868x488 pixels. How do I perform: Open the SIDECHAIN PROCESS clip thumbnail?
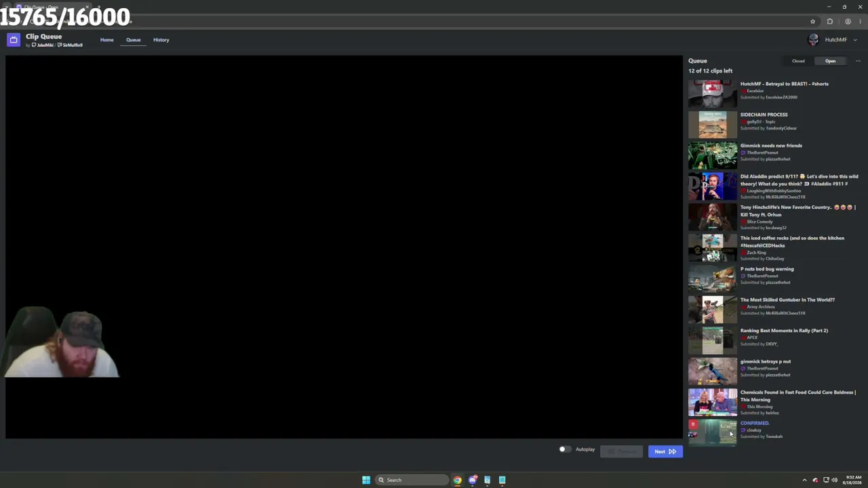click(713, 125)
